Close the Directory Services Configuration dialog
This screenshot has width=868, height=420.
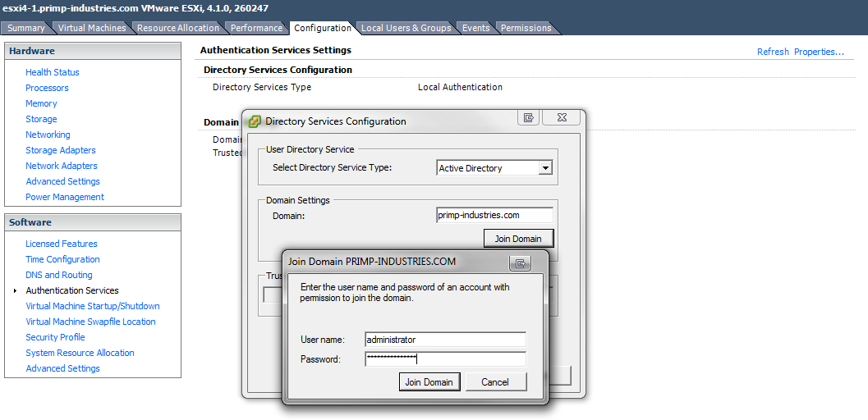point(562,117)
